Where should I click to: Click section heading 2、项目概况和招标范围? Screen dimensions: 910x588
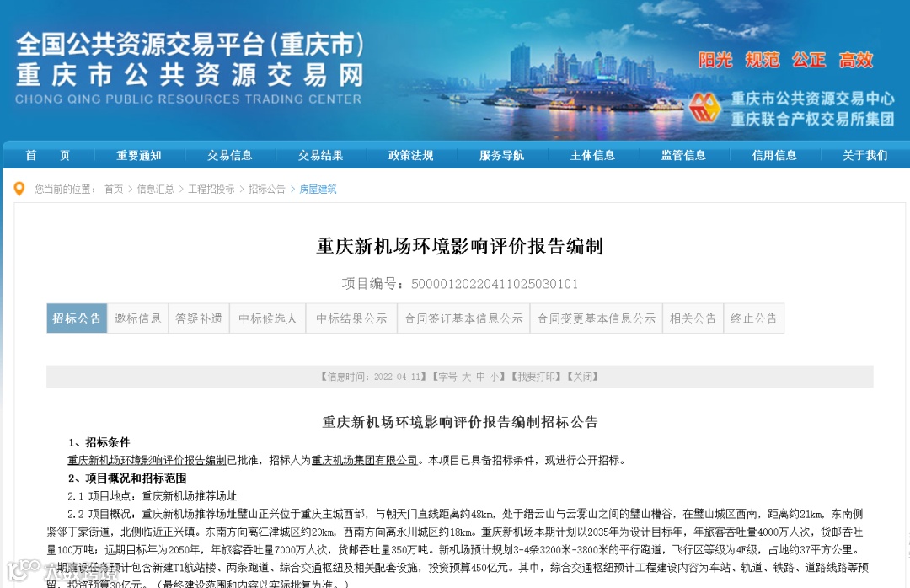coord(127,478)
